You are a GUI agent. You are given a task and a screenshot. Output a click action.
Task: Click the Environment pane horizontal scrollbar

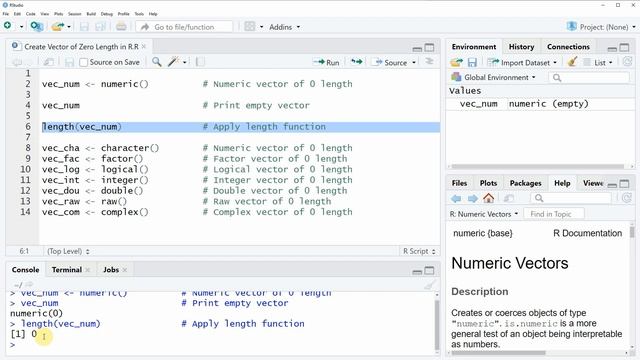538,167
